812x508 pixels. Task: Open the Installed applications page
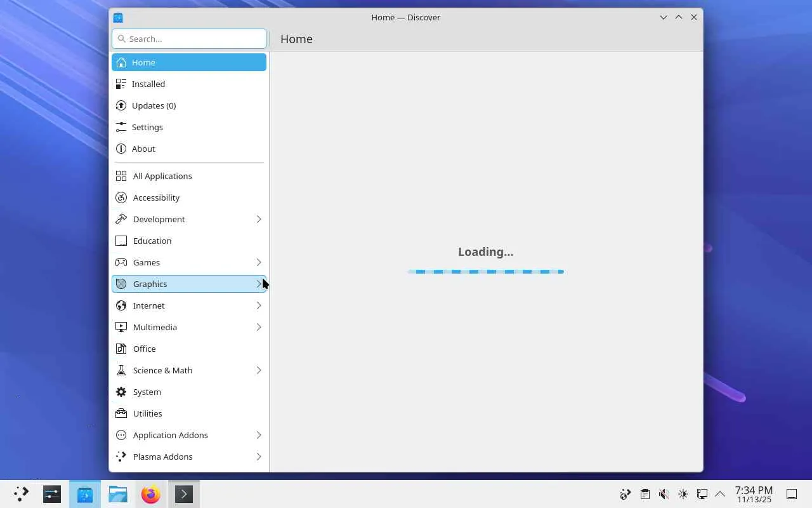pos(189,84)
